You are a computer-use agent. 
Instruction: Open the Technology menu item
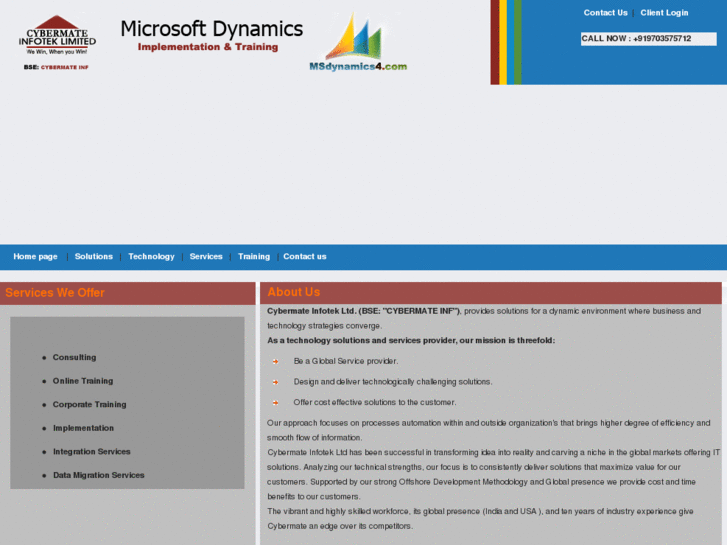(x=151, y=256)
